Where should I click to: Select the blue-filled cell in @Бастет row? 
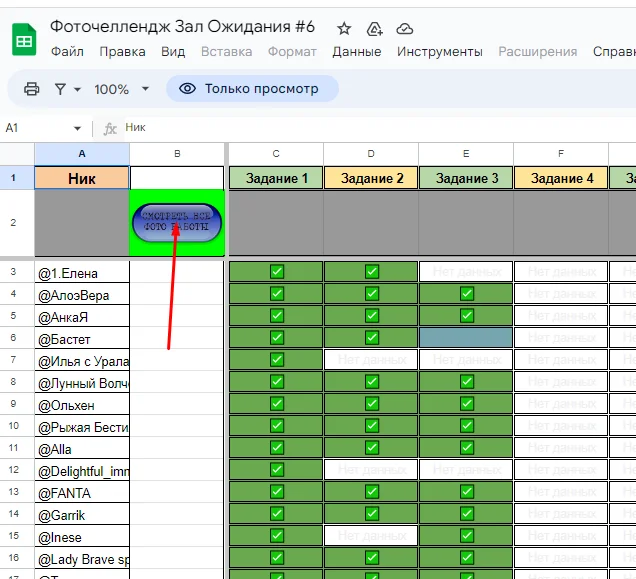coord(466,338)
